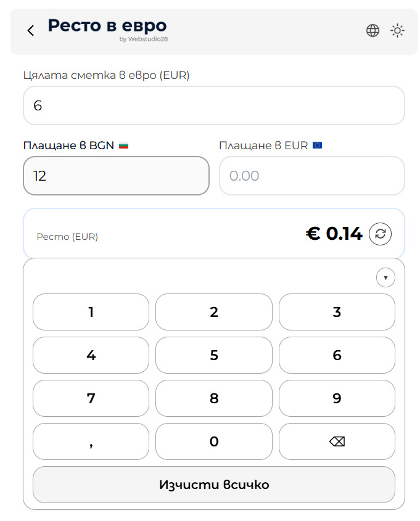Tap the 3 key
This screenshot has width=420, height=521.
pyautogui.click(x=337, y=312)
